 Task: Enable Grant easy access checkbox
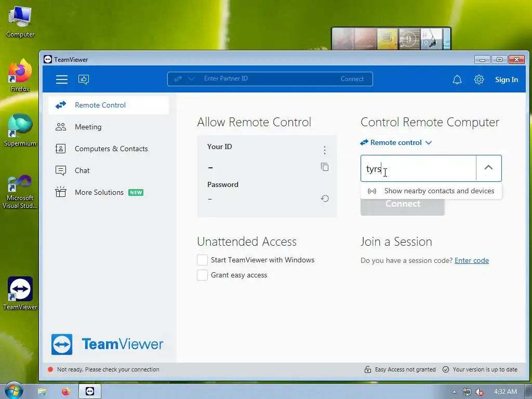202,275
